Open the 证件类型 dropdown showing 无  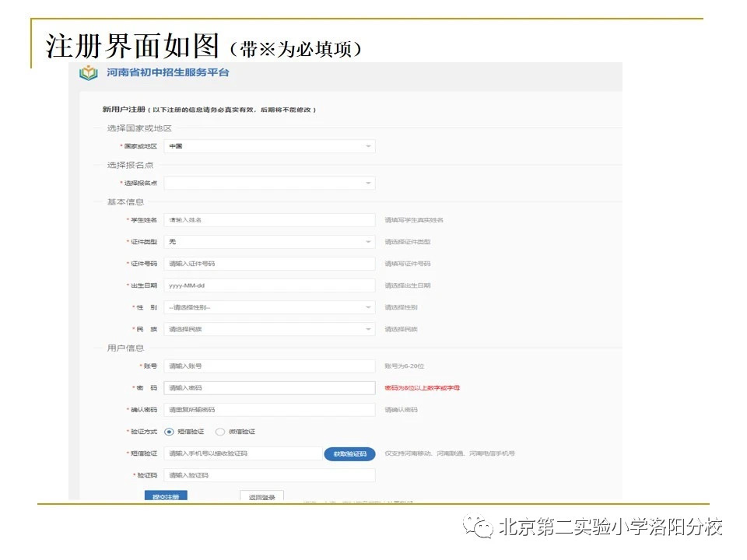tap(268, 241)
